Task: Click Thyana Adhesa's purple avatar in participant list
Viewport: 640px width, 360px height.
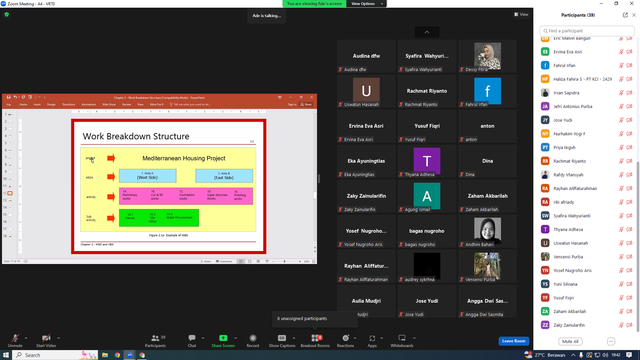Action: click(x=545, y=229)
